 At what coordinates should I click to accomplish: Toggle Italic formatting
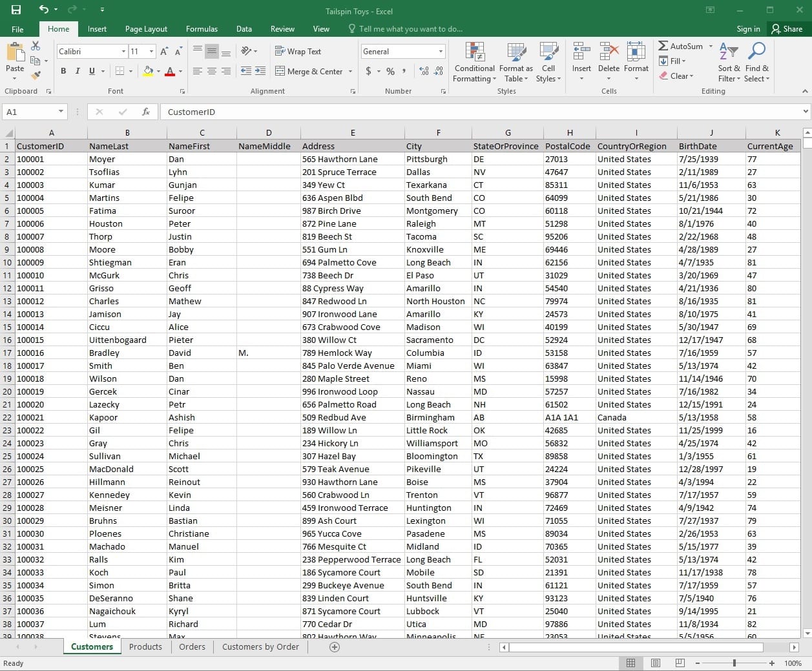tap(78, 71)
